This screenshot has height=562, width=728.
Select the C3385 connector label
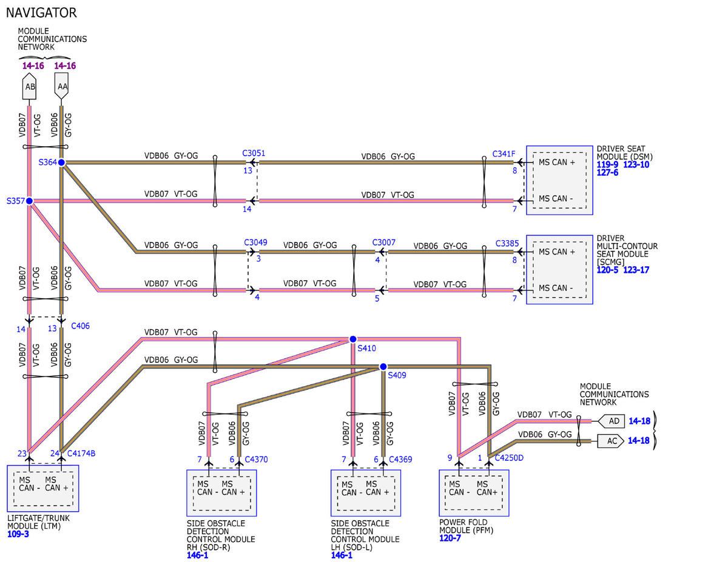point(507,243)
